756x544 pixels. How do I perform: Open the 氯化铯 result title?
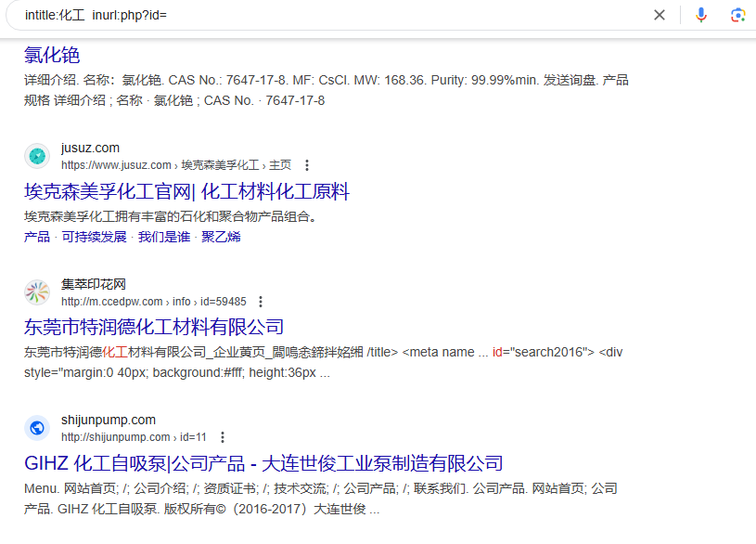[x=52, y=55]
